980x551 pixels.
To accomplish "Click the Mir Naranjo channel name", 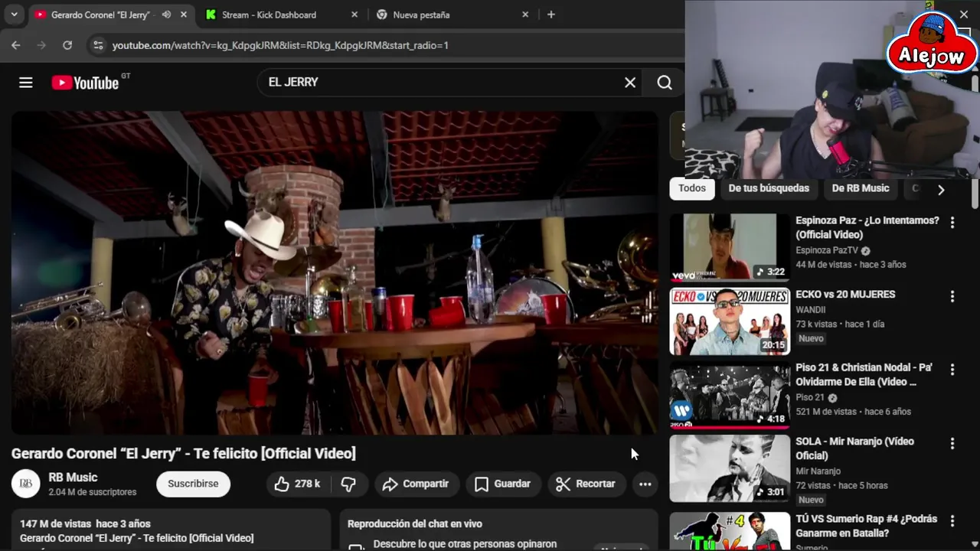I will (818, 471).
